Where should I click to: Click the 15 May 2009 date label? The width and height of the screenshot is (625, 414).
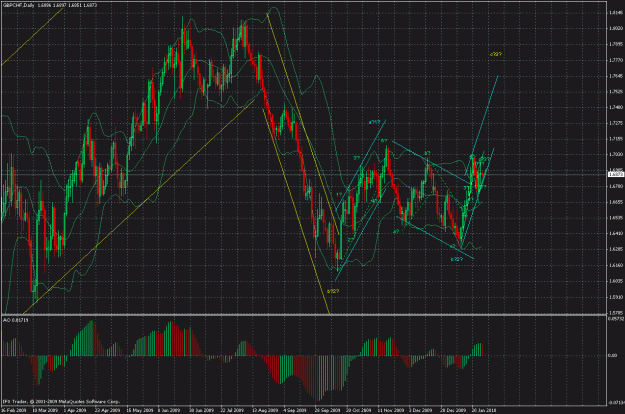point(140,410)
